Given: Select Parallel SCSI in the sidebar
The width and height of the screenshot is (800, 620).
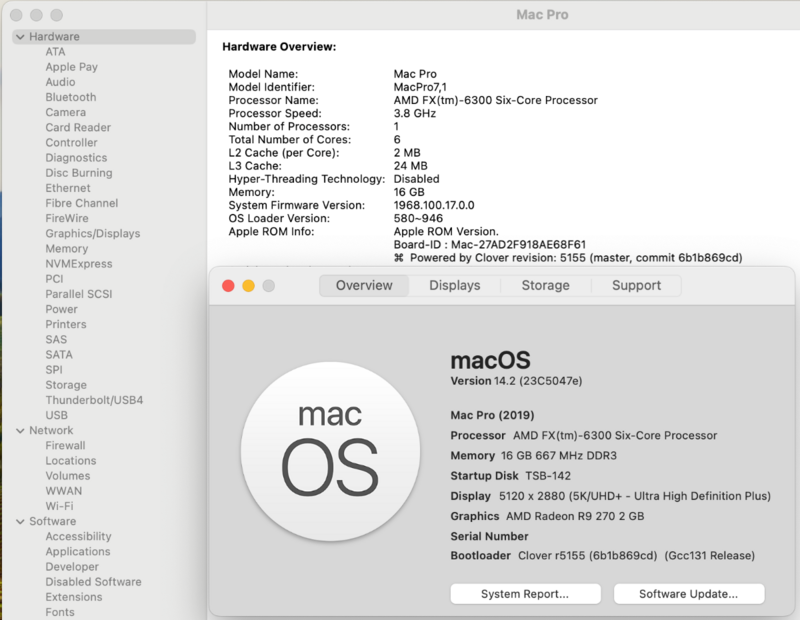Looking at the screenshot, I should [79, 294].
